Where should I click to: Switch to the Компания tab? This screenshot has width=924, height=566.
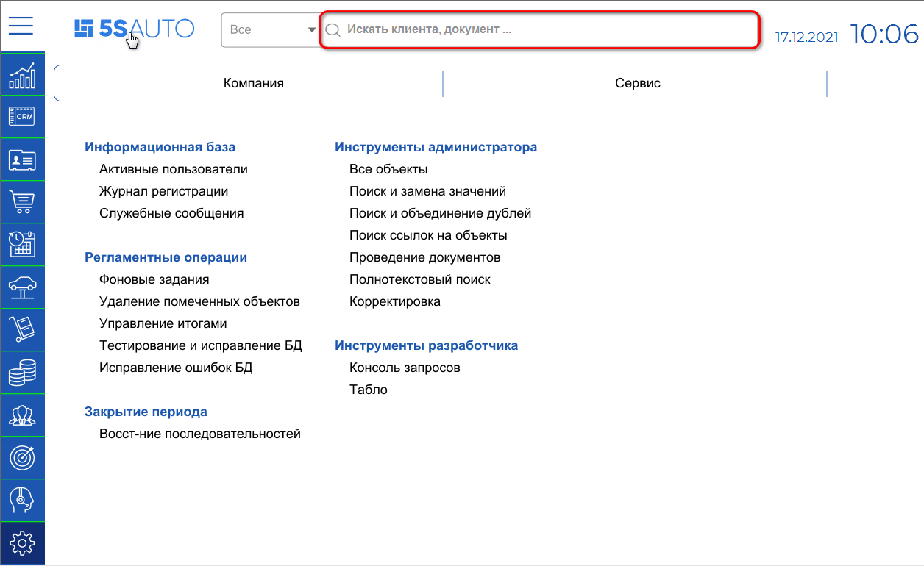254,83
